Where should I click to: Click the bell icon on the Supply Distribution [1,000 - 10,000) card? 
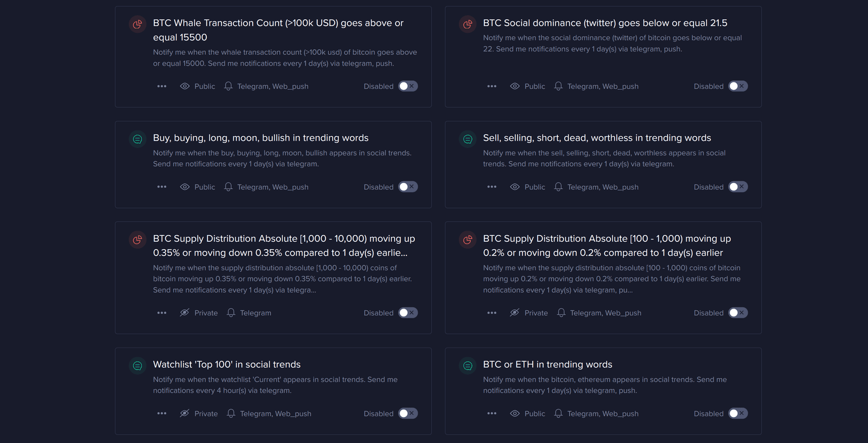[x=231, y=313]
